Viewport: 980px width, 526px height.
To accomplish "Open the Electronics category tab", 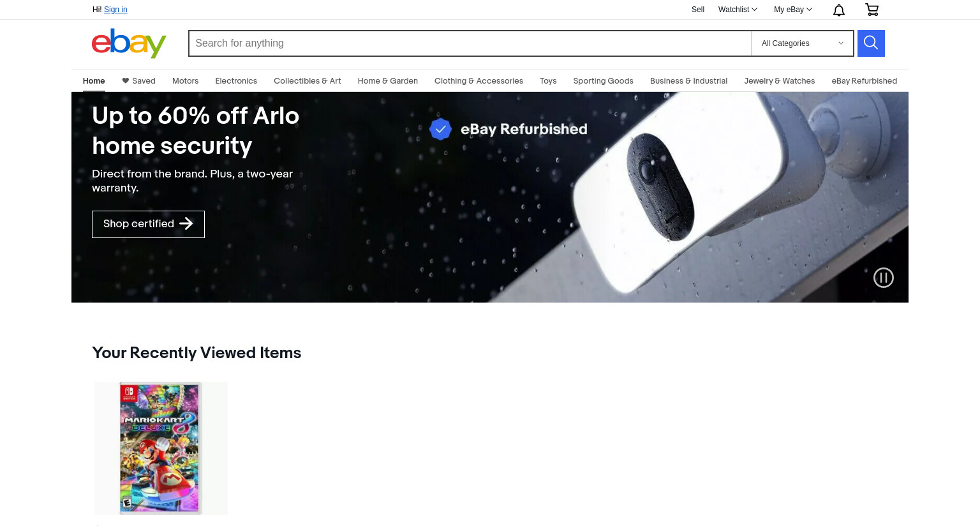I will 236,81.
